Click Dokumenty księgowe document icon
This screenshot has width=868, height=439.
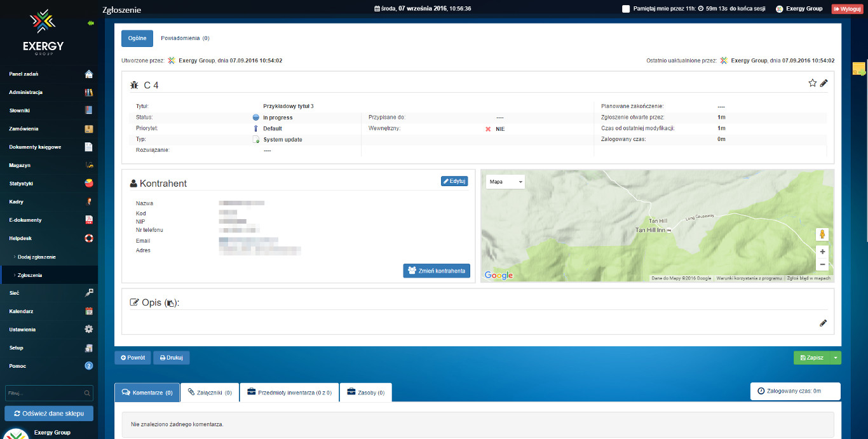(89, 147)
